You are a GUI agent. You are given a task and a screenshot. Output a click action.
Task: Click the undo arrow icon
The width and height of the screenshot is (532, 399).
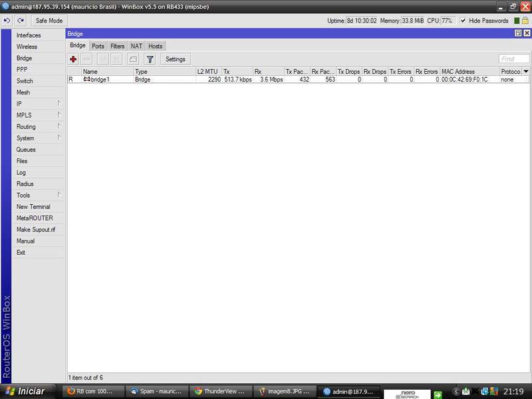[7, 21]
